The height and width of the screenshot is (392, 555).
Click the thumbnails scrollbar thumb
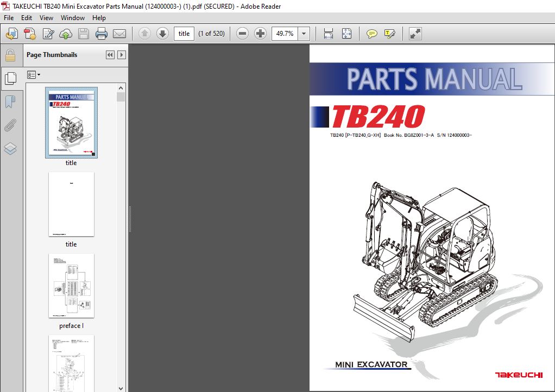click(121, 97)
